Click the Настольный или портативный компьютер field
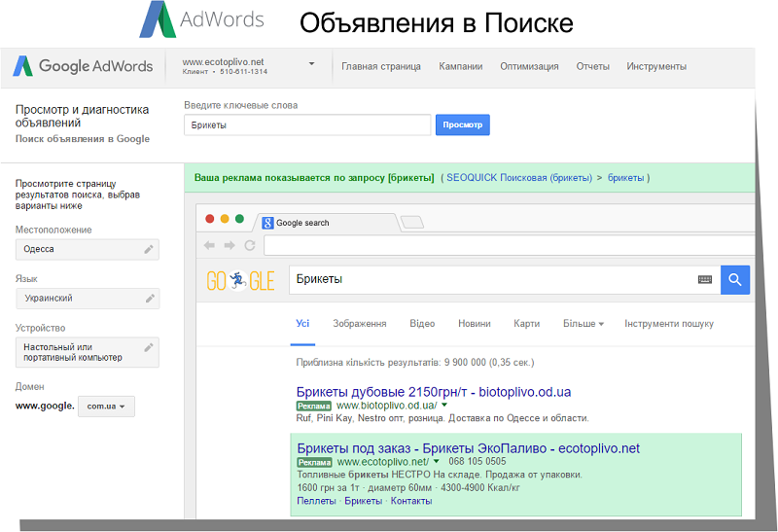Viewport: 778px width, 532px height. 88,352
